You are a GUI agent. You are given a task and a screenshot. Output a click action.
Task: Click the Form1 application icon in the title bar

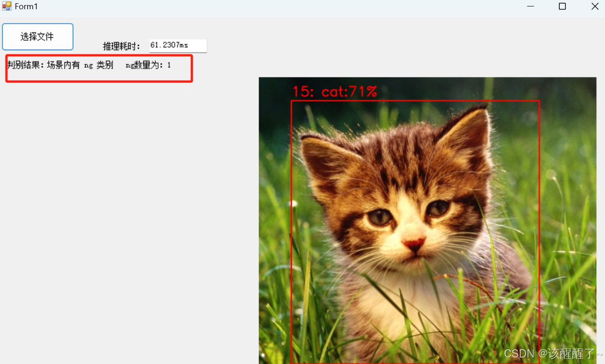coord(7,6)
